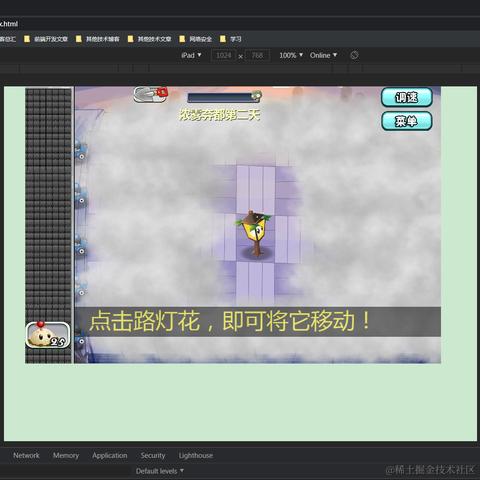Click the 浓雾奔都第二天 level title
The height and width of the screenshot is (480, 480).
[x=219, y=115]
